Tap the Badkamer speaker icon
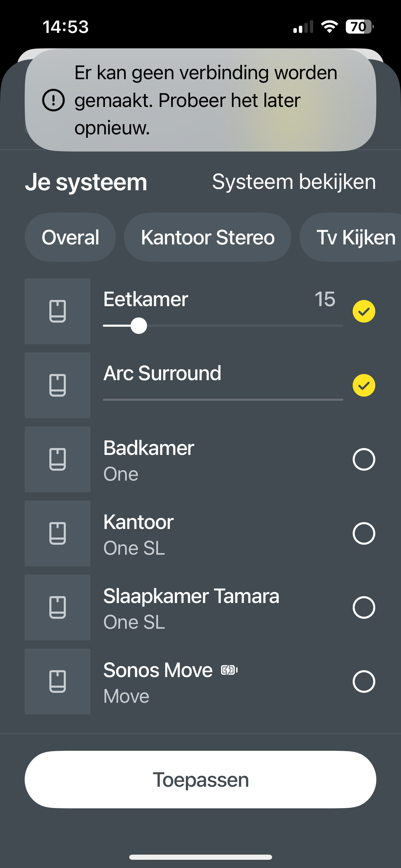401x868 pixels. pyautogui.click(x=58, y=459)
